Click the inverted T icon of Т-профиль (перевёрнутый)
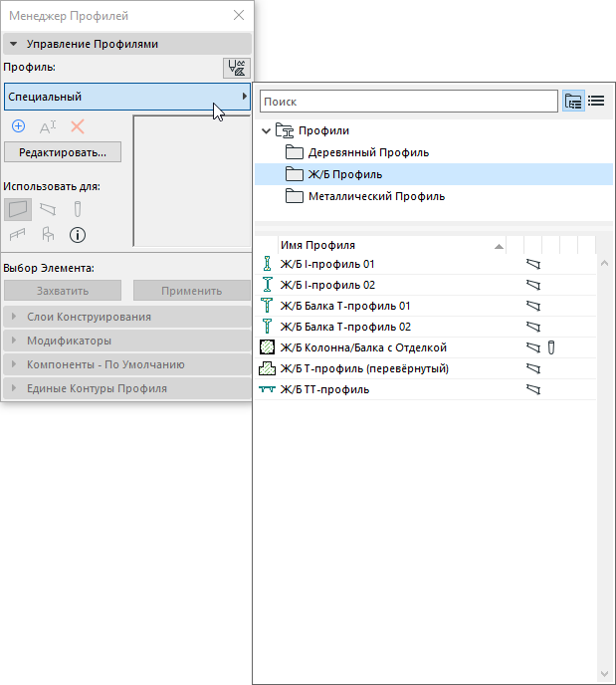Screen dimensions: 616x685 pos(267,368)
